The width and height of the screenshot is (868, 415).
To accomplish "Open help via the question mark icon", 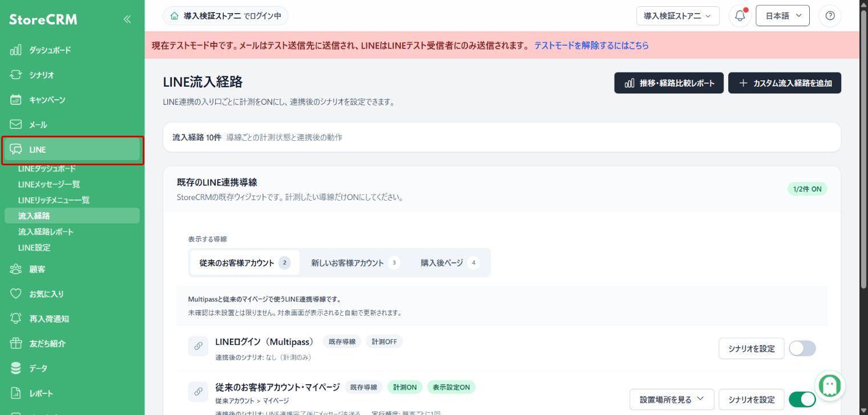I will pyautogui.click(x=830, y=16).
